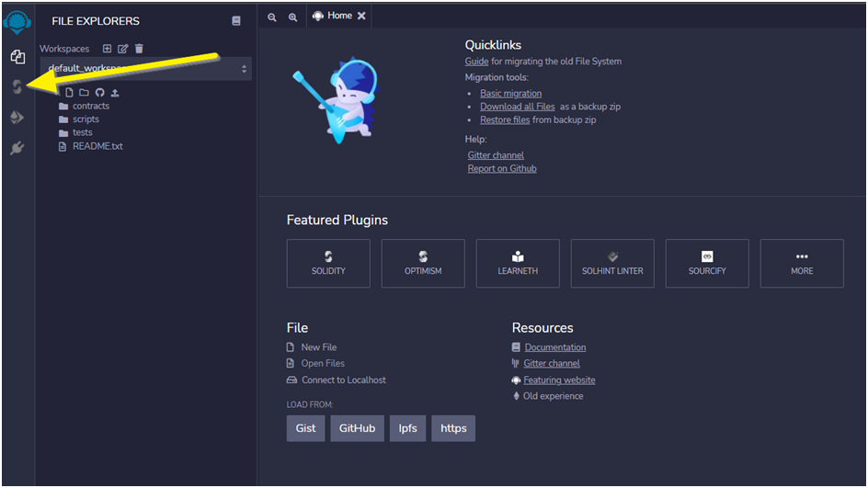Rename workspace using the edit icon
Image resolution: width=868 pixels, height=488 pixels.
point(123,49)
